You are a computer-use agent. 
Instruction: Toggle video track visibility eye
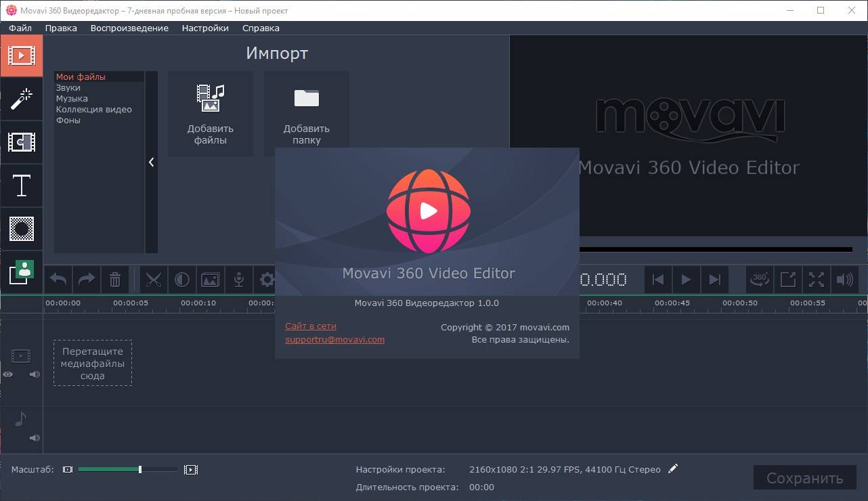click(8, 374)
